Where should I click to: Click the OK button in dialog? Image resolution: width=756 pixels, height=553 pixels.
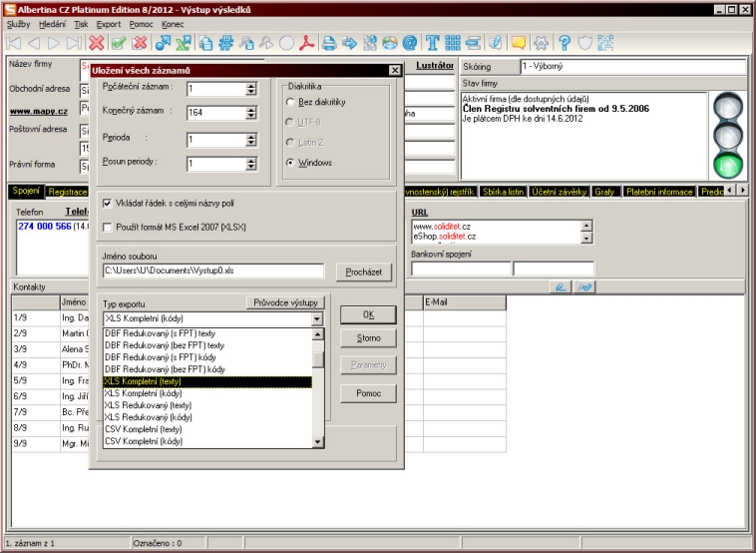[x=368, y=315]
